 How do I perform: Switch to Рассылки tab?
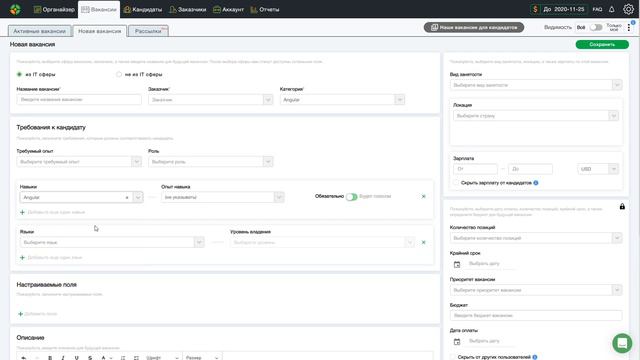click(148, 31)
